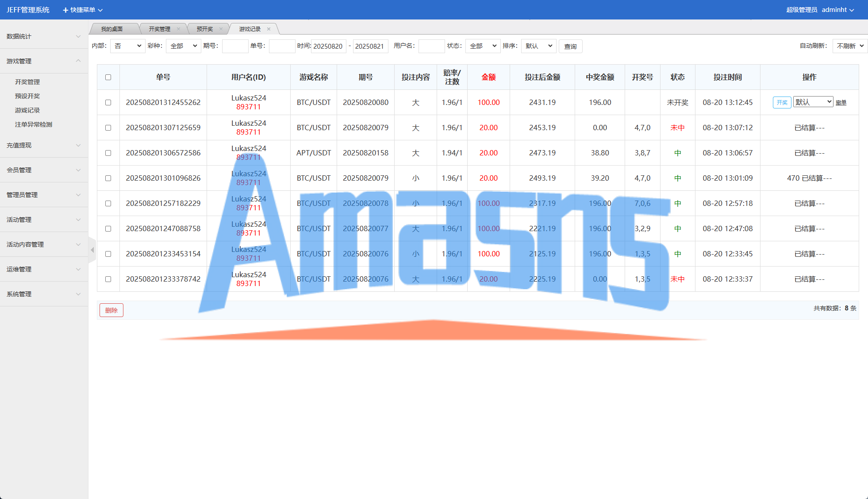Click the 查询 search button
868x499 pixels.
tap(570, 46)
